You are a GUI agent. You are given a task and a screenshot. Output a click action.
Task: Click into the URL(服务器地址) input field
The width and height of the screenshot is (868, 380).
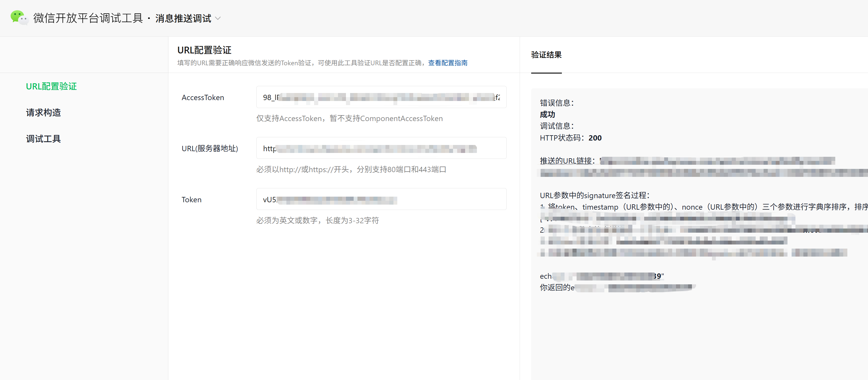coord(381,148)
